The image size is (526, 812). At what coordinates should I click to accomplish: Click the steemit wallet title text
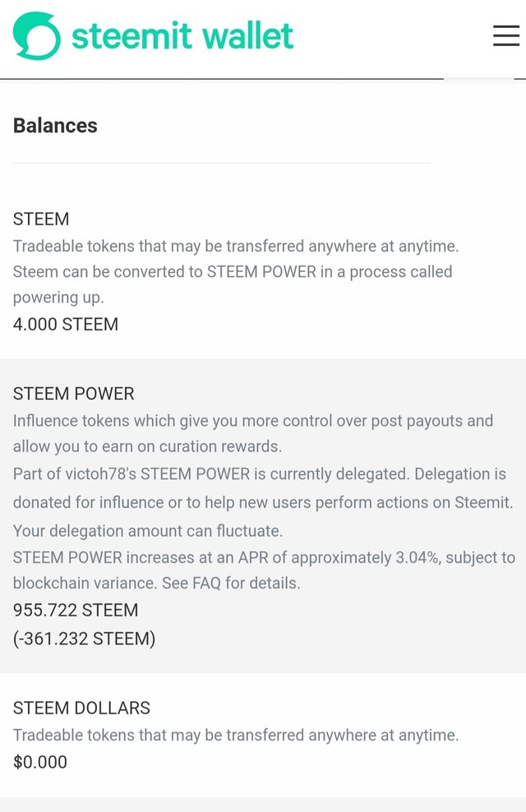point(182,35)
